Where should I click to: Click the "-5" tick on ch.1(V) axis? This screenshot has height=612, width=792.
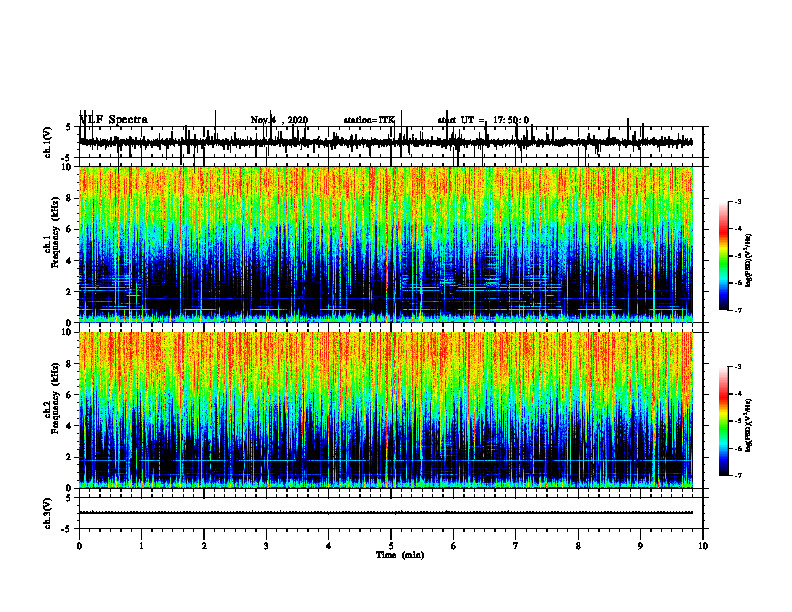pos(67,158)
